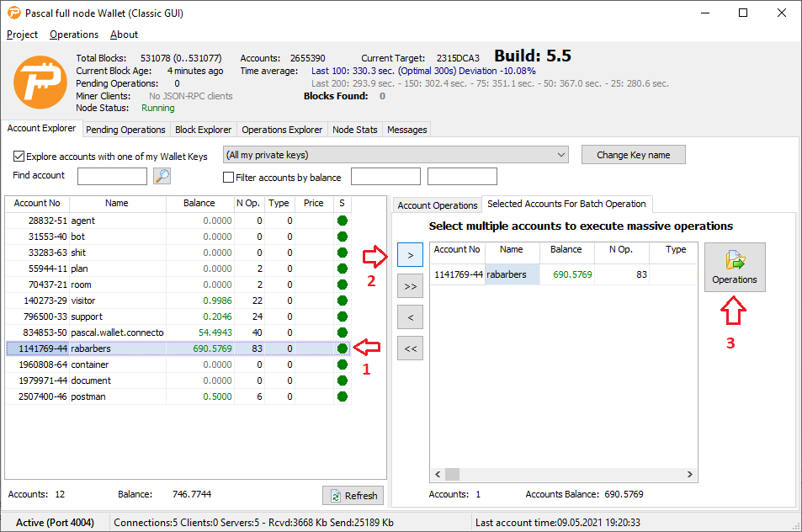The image size is (802, 532).
Task: Sort by Name column header in left table
Action: pos(117,203)
